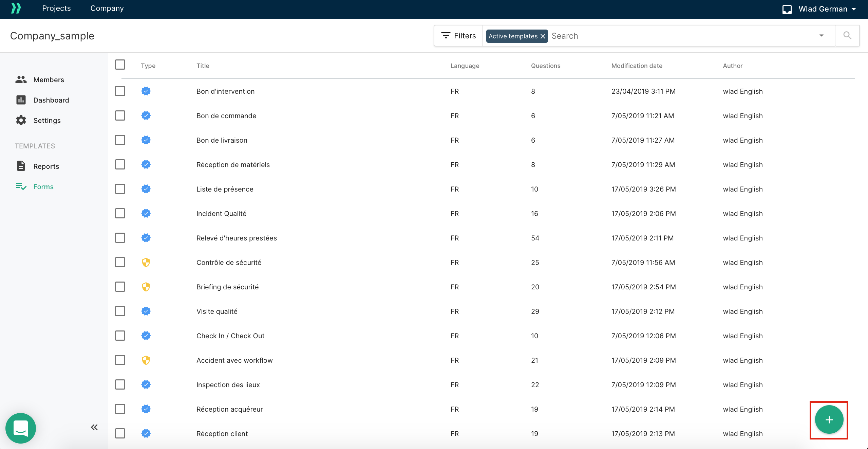Click the blue badge icon for Bon de livraison
This screenshot has width=868, height=449.
146,140
